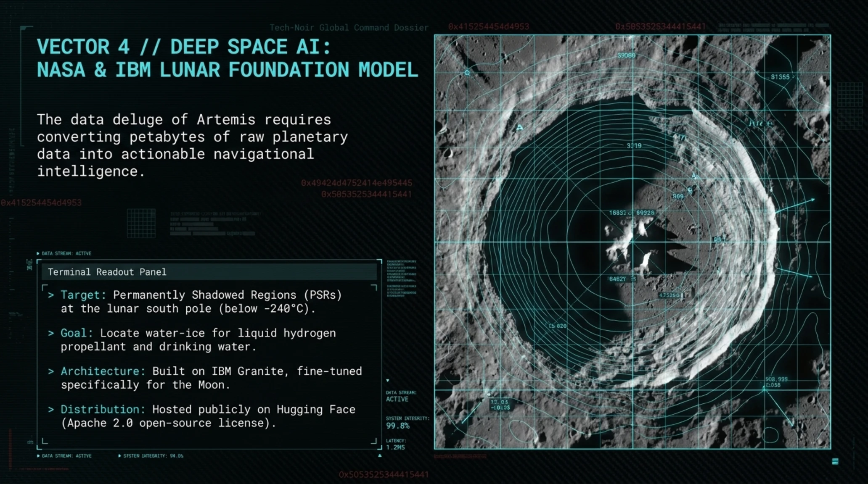Click the heading line 'VECTOR 4 // DEEP SPACE AI:'
The image size is (868, 484).
pyautogui.click(x=184, y=47)
